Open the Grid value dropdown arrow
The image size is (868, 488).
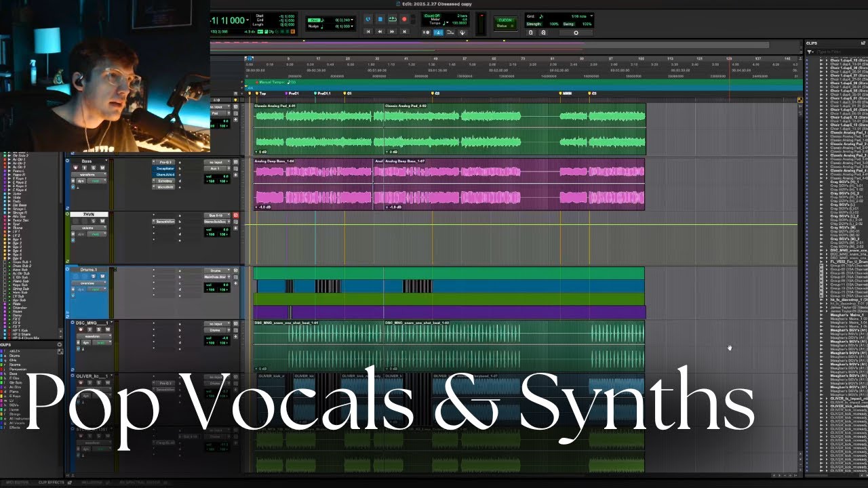(x=353, y=20)
